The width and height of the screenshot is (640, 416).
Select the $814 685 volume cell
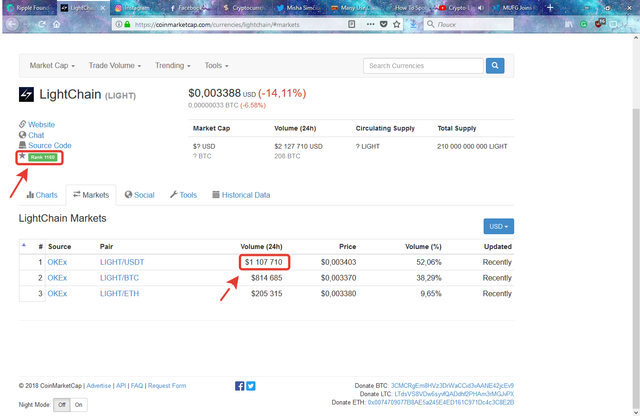click(x=267, y=278)
